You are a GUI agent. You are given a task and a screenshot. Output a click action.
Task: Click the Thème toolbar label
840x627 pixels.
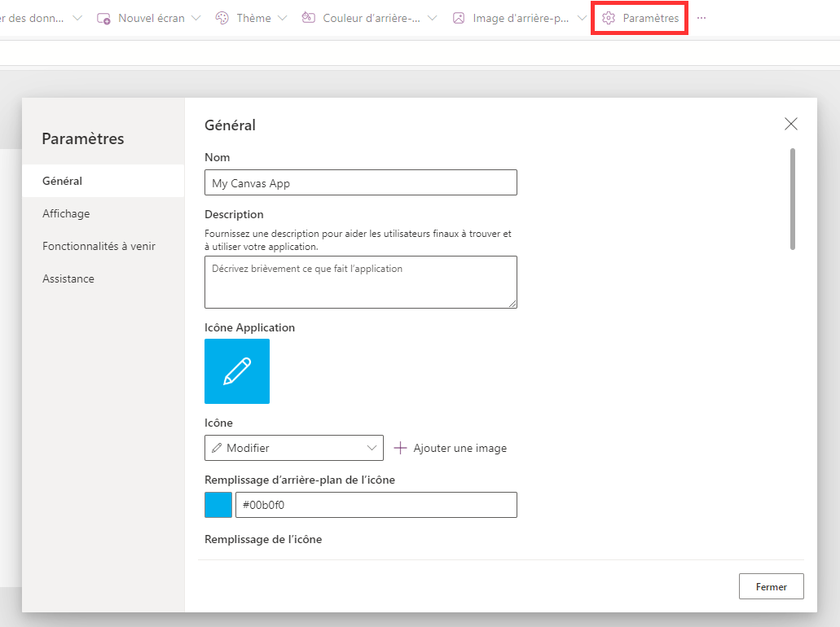pyautogui.click(x=253, y=18)
